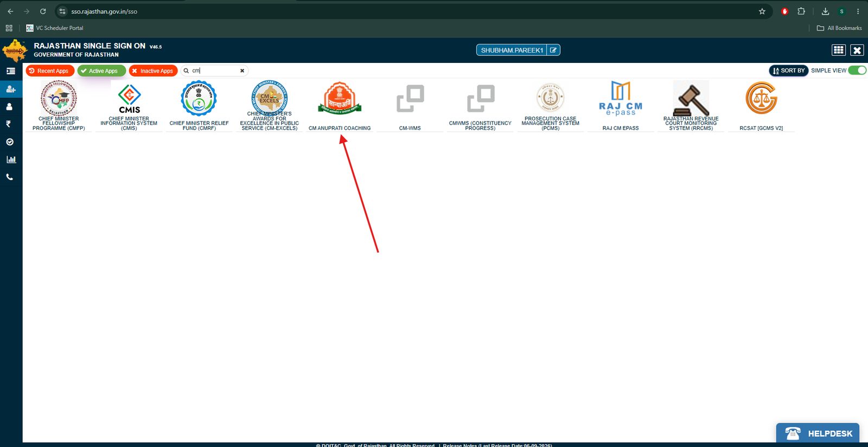The height and width of the screenshot is (447, 868).
Task: Filter by Active Apps
Action: 101,71
